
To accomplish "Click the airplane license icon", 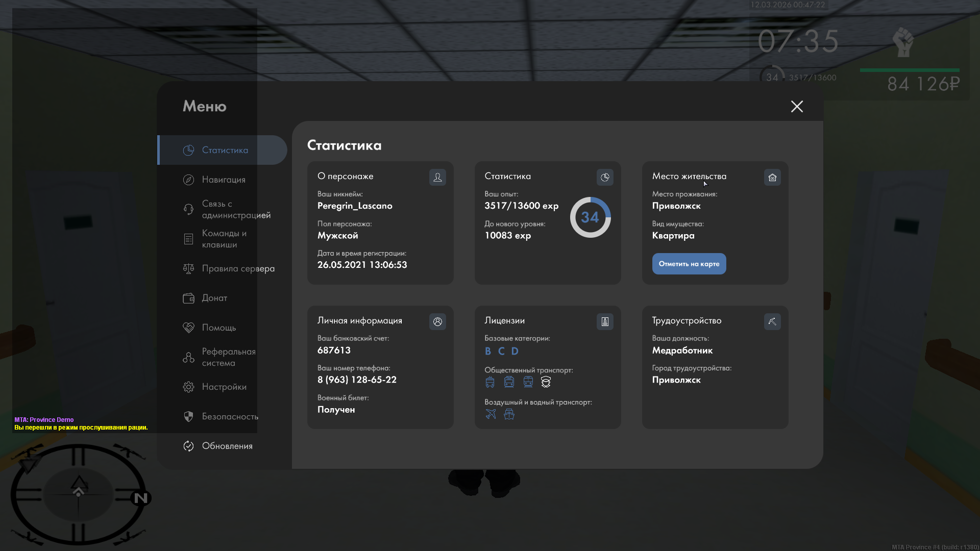I will 491,414.
